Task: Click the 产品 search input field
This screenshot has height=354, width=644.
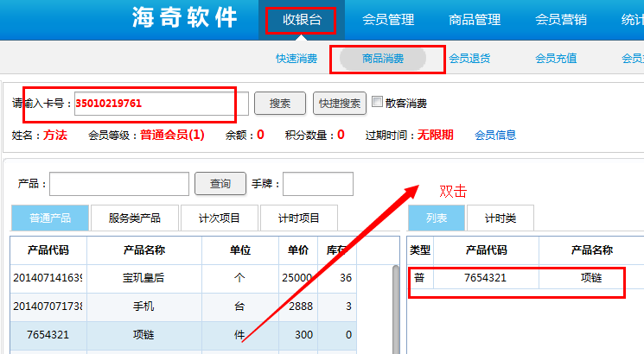Action: [x=119, y=184]
